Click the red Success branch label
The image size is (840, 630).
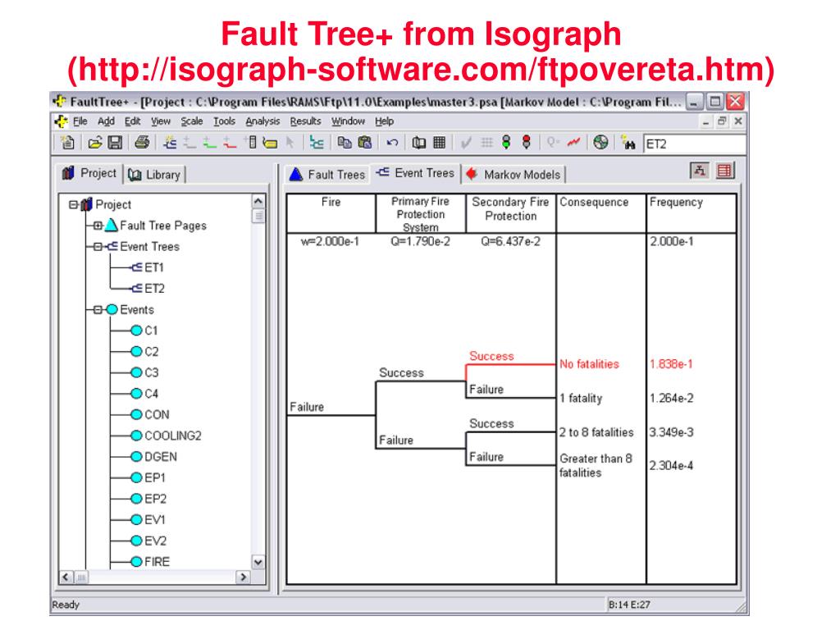(x=491, y=356)
